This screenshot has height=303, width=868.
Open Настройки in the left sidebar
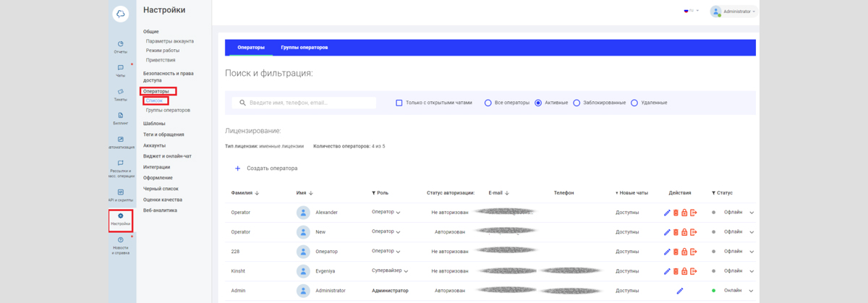tap(120, 220)
